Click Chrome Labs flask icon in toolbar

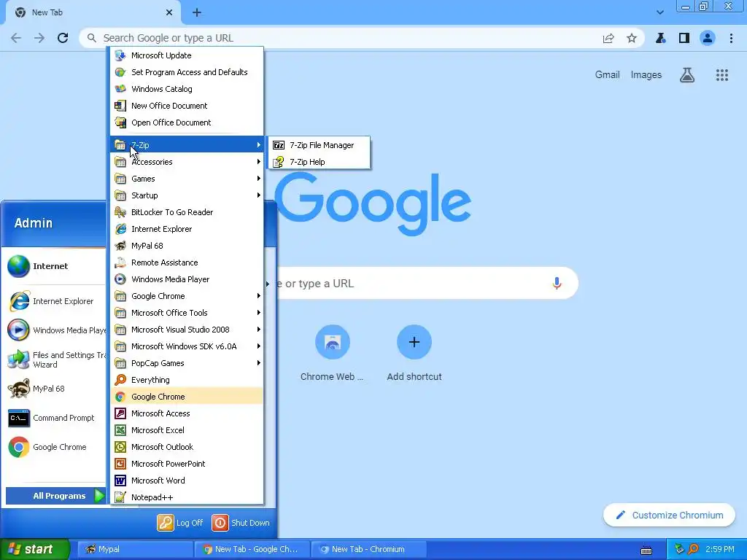[x=660, y=38]
